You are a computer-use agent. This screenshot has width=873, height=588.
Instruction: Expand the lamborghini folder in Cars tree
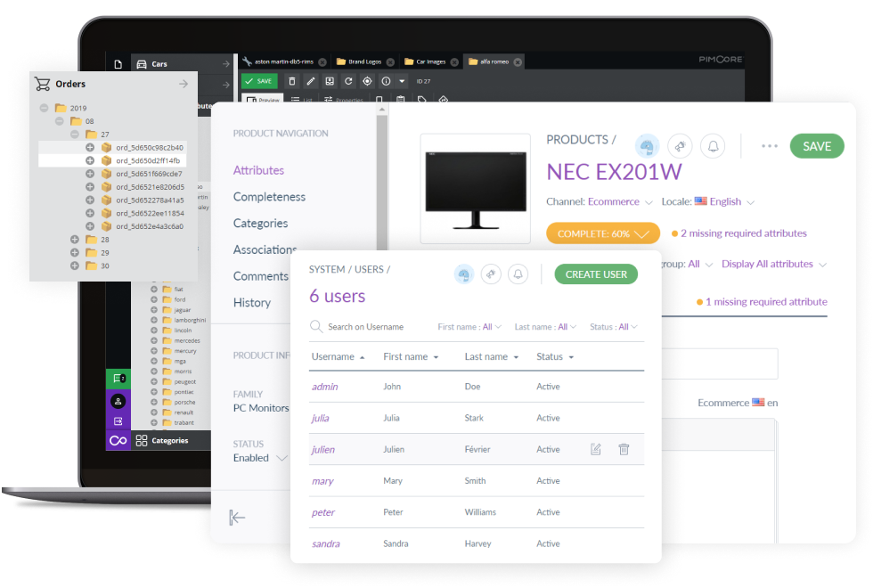[153, 320]
